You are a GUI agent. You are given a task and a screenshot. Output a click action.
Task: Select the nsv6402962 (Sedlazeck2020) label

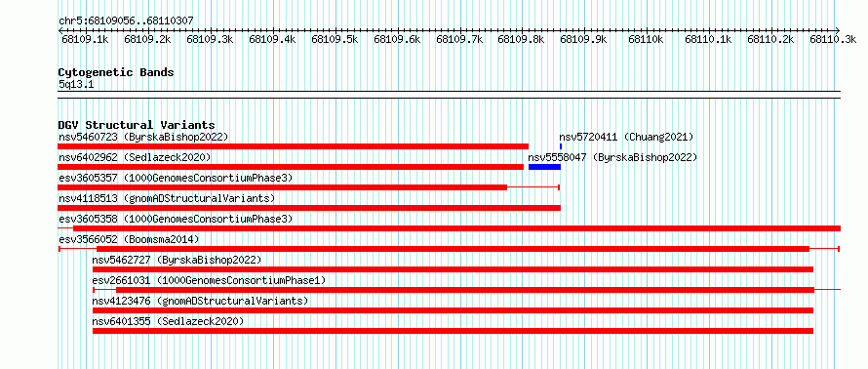135,157
